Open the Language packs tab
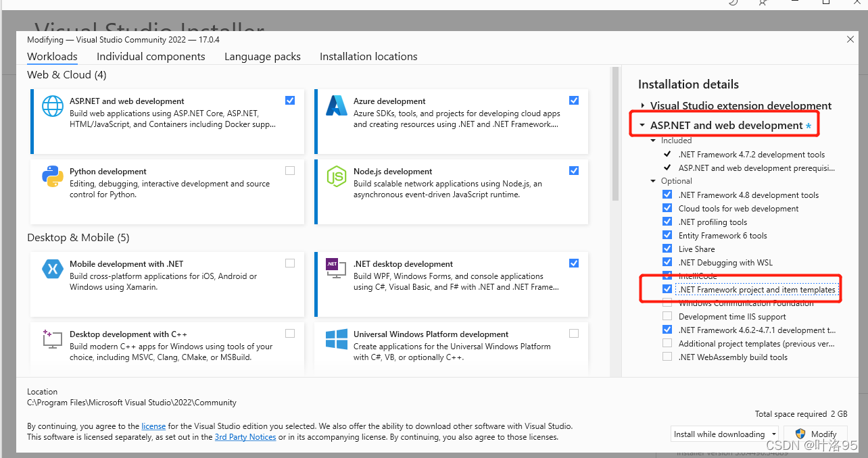 (x=262, y=57)
